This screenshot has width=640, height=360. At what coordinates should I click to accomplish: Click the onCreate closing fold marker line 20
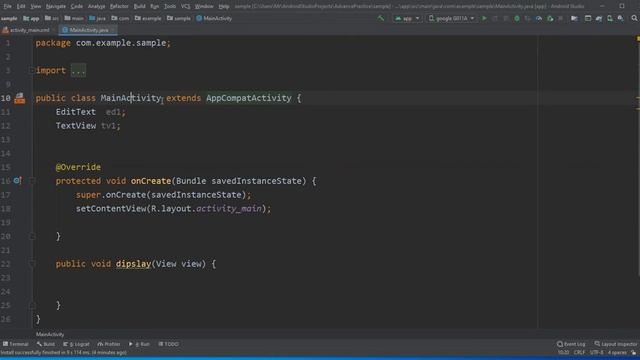coord(32,236)
